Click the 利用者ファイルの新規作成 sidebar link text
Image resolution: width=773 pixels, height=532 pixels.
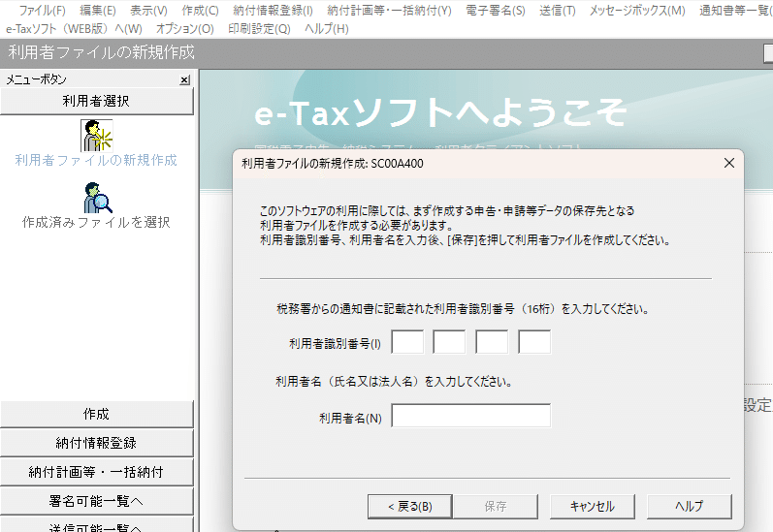[96, 160]
